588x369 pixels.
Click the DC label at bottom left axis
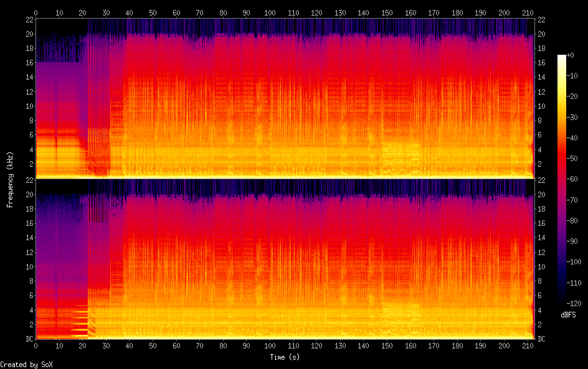coord(27,339)
